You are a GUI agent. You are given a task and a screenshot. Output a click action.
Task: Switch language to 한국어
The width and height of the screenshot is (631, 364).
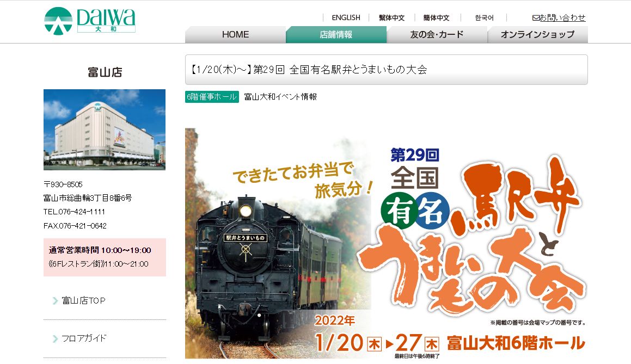tap(484, 18)
